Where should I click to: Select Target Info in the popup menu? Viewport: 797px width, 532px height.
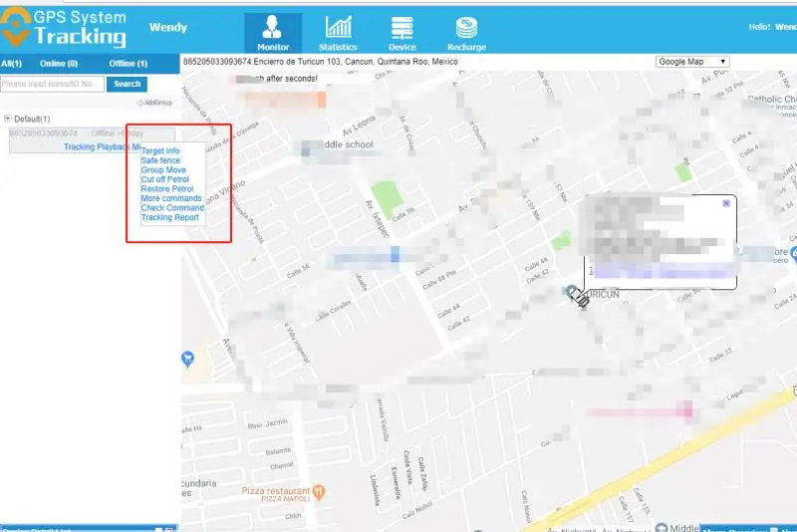[x=160, y=150]
